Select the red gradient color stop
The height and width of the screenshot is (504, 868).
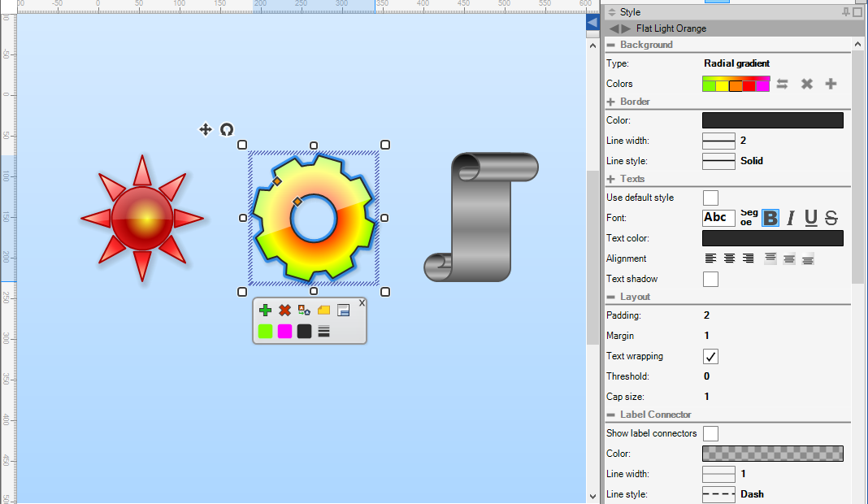[749, 86]
